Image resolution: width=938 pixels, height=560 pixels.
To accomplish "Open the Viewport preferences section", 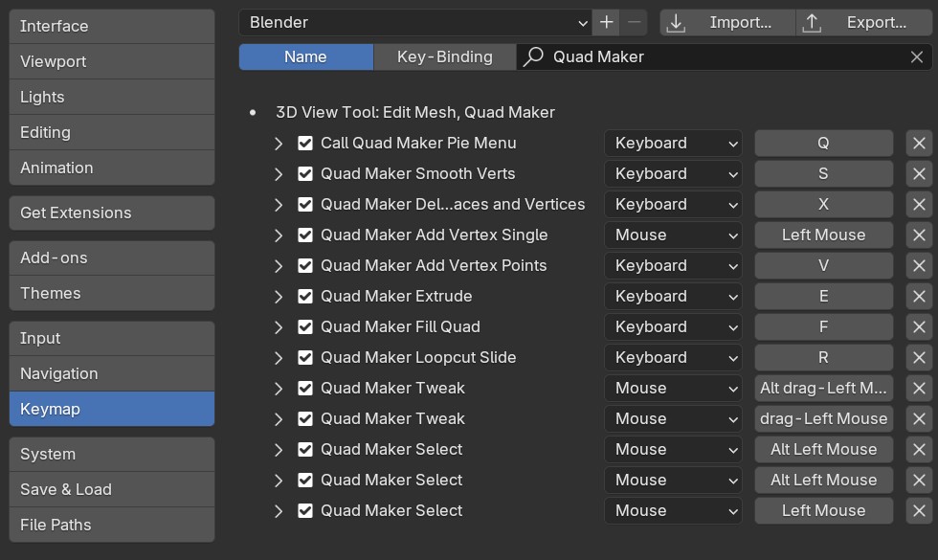I will point(112,61).
